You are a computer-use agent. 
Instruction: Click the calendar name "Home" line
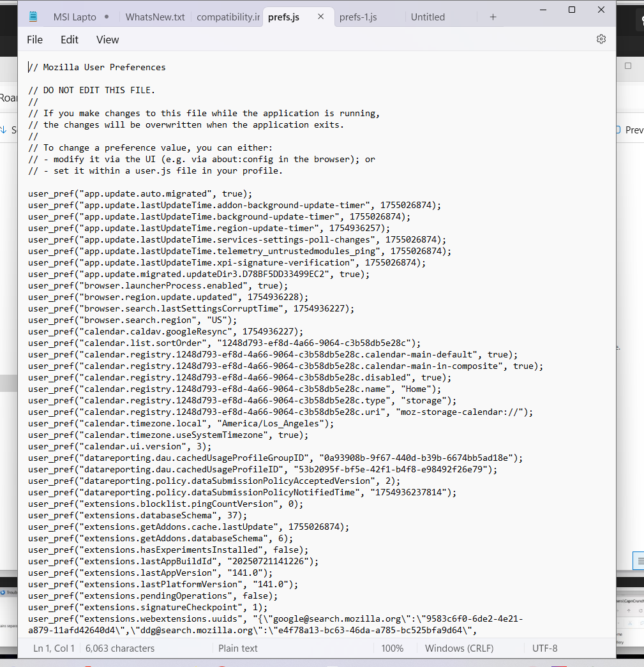[235, 389]
